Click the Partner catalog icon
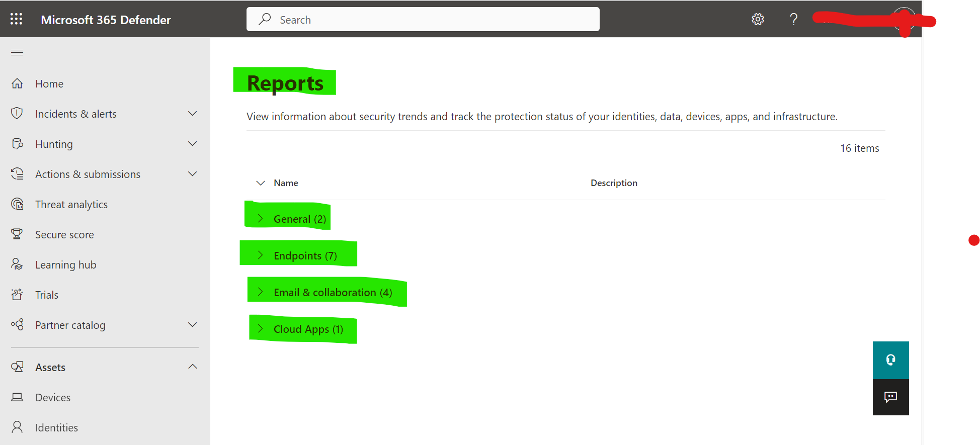 click(x=17, y=325)
